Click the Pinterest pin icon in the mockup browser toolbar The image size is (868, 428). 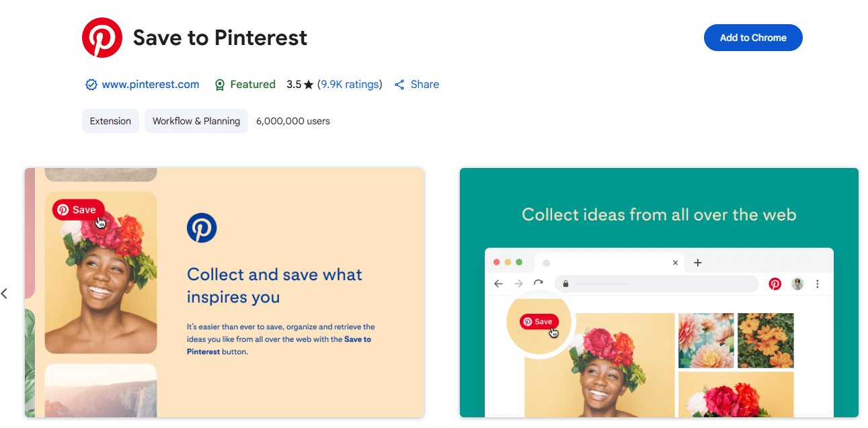tap(775, 284)
